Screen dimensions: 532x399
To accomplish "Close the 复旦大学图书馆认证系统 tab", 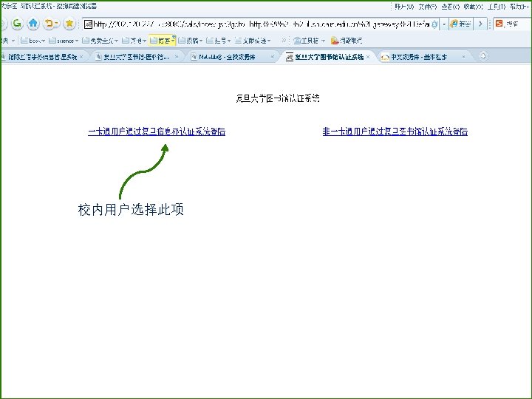I will (368, 57).
